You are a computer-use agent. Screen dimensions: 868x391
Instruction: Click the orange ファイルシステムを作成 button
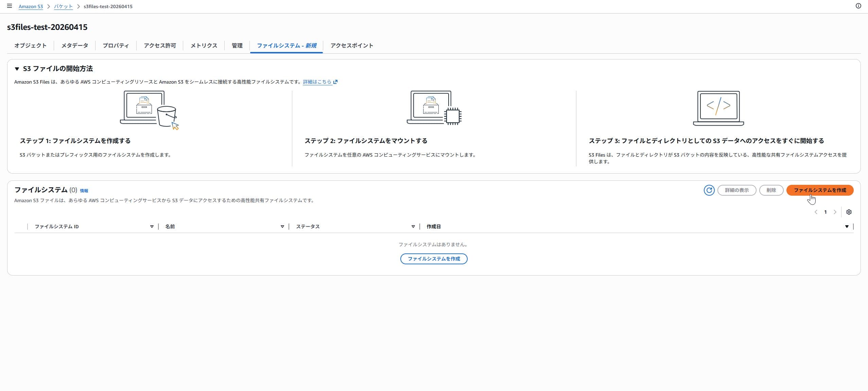820,190
